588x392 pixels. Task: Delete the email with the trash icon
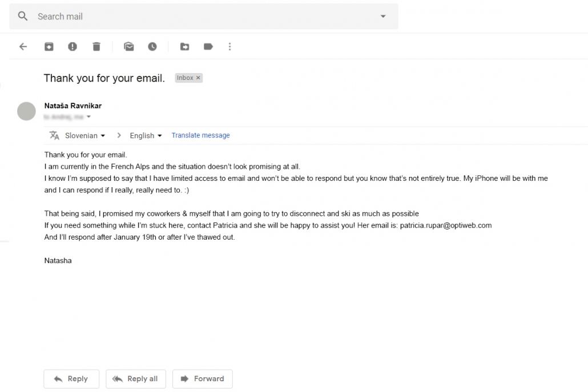point(96,47)
